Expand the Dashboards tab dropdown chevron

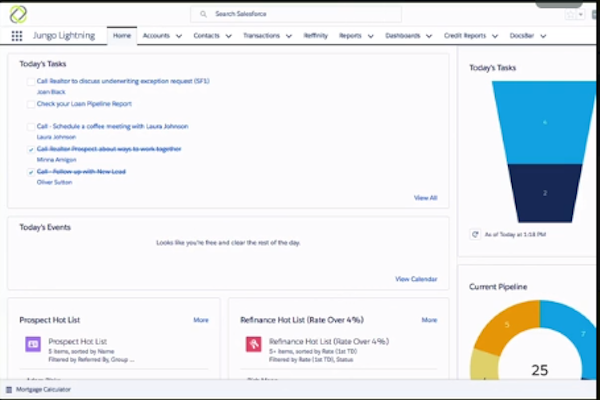point(429,36)
